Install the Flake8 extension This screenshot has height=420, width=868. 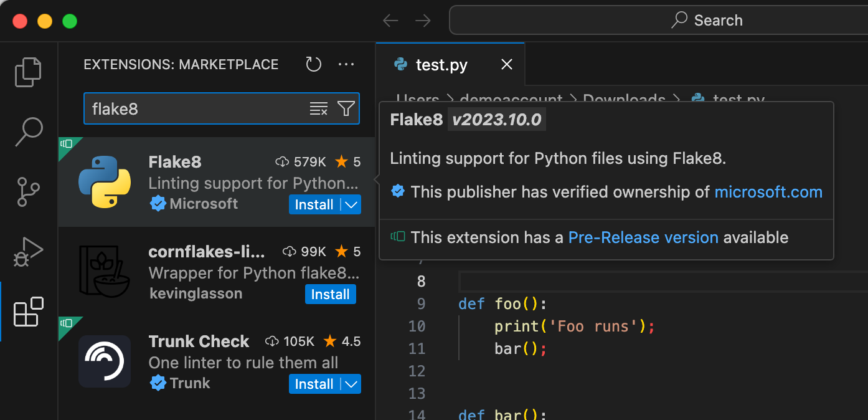click(x=315, y=204)
